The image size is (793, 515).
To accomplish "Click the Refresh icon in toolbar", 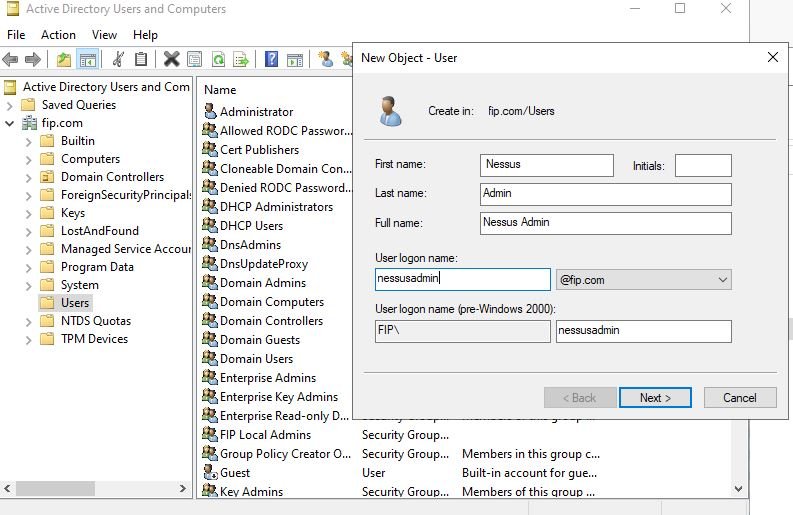I will (x=218, y=60).
